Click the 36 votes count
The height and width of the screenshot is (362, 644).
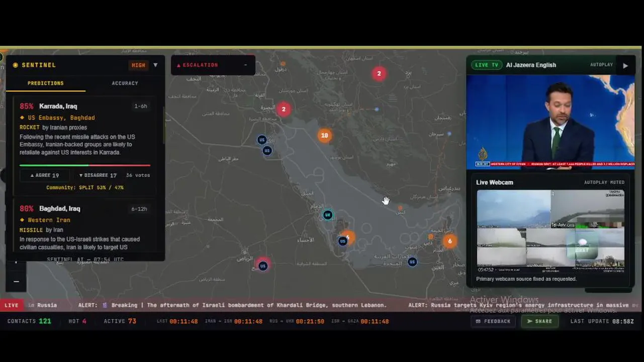pyautogui.click(x=138, y=175)
